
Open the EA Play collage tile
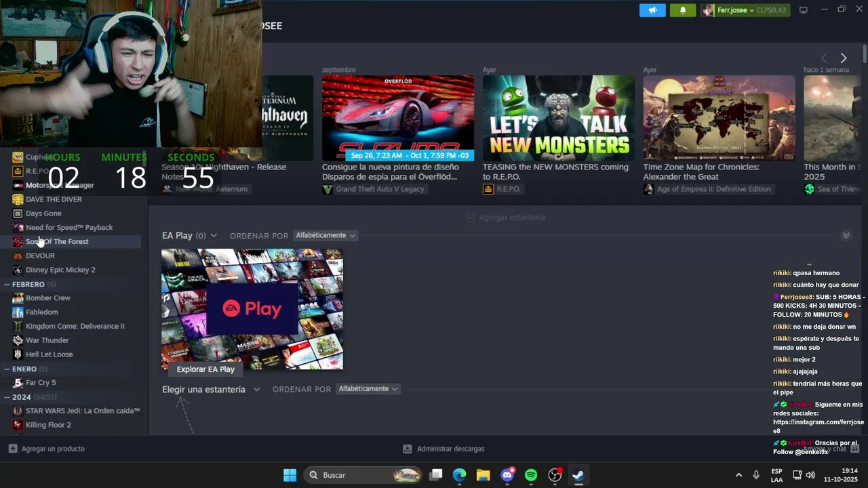click(x=252, y=309)
